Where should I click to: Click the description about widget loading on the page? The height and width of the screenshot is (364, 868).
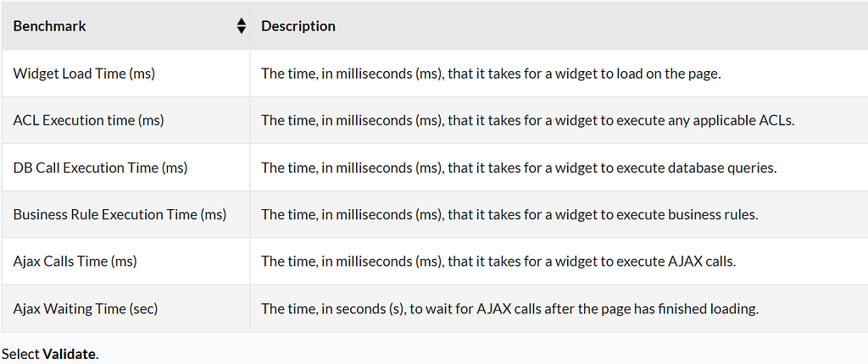[491, 74]
